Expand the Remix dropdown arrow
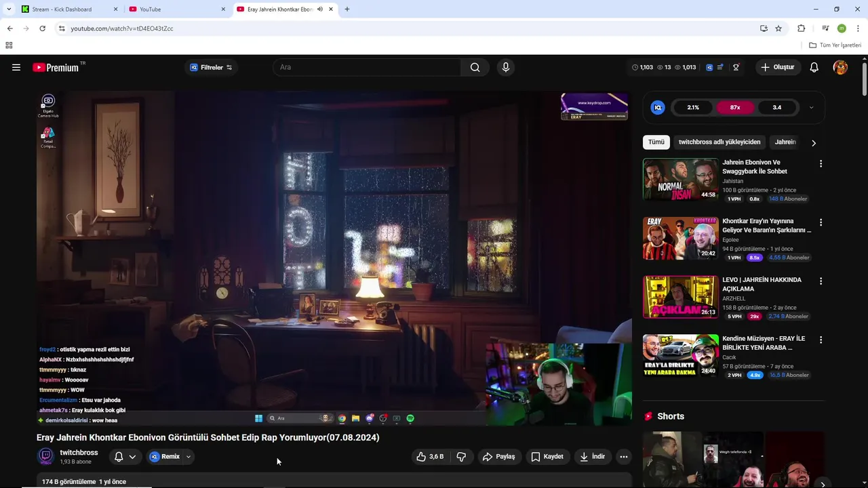The image size is (868, 488). tap(189, 457)
